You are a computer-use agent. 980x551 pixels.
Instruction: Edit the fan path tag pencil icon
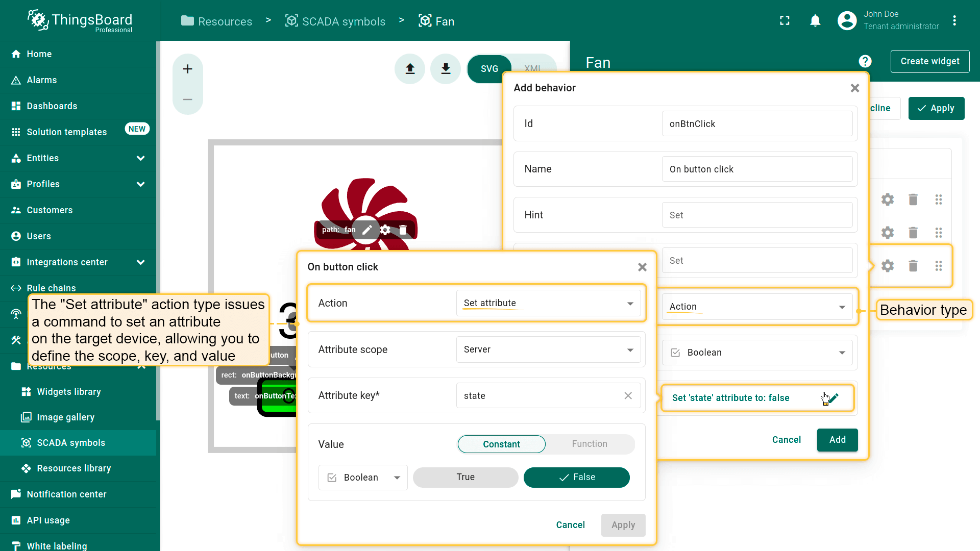tap(367, 230)
